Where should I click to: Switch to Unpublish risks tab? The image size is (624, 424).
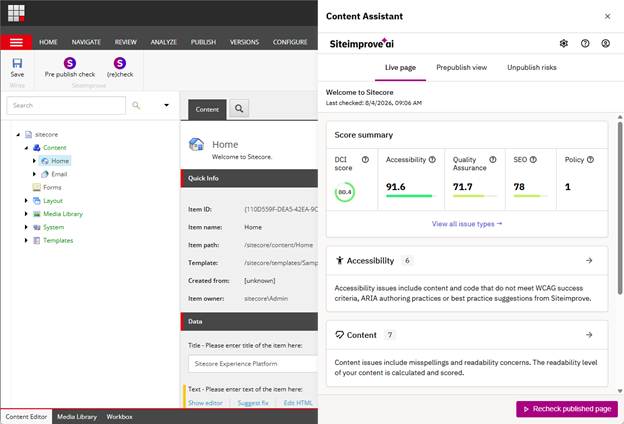click(532, 68)
